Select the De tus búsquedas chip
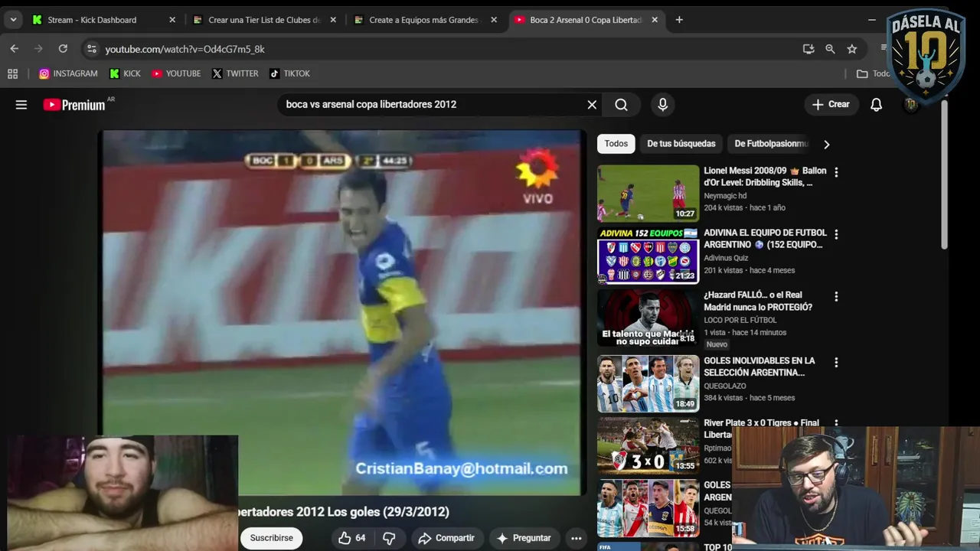The image size is (980, 551). pos(681,144)
